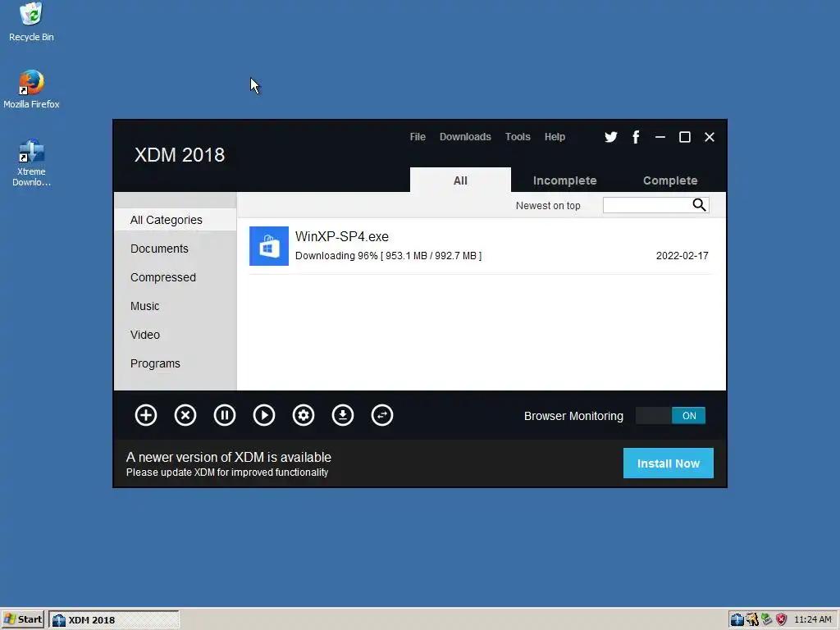
Task: Select All Categories in sidebar
Action: tap(176, 220)
